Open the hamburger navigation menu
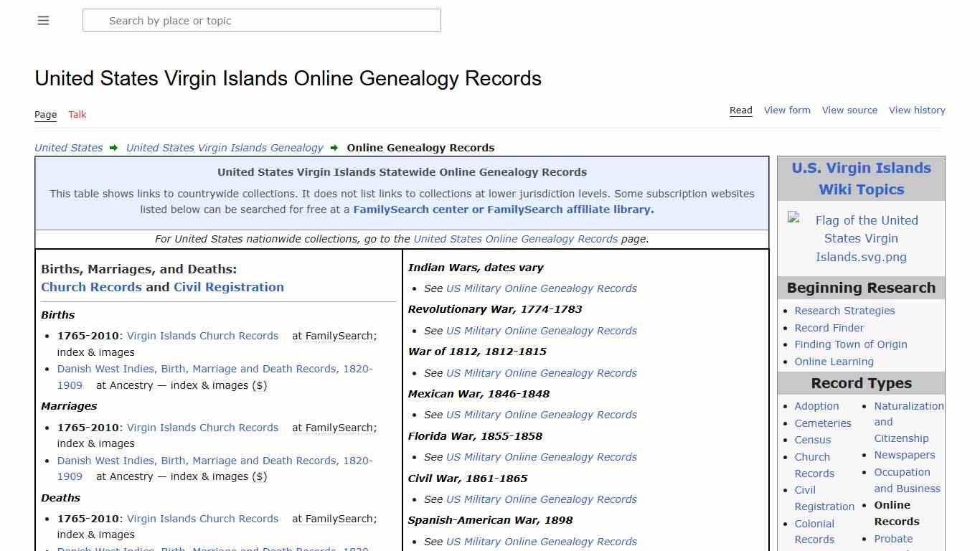 coord(43,20)
